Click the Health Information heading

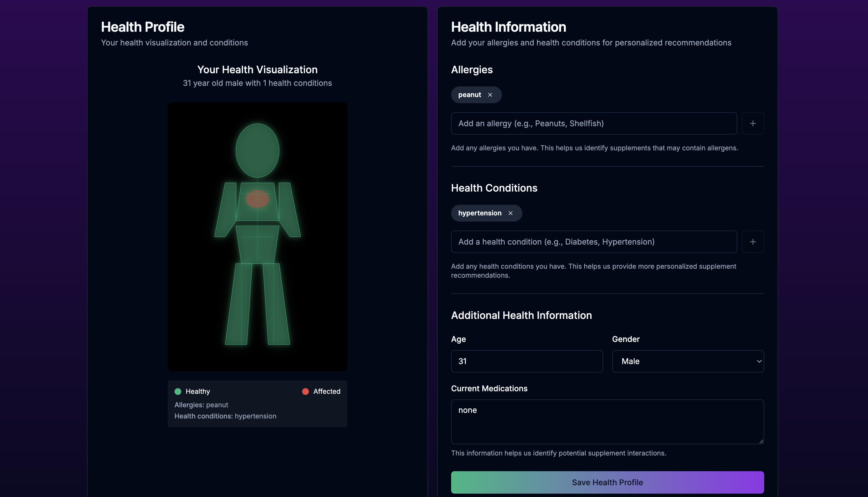click(508, 27)
